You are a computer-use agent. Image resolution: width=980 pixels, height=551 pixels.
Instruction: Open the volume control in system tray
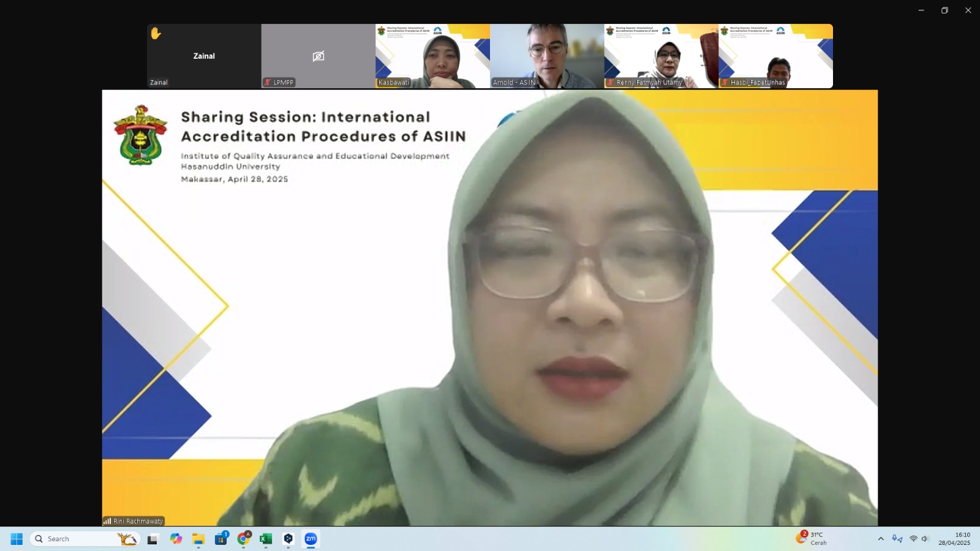click(925, 539)
